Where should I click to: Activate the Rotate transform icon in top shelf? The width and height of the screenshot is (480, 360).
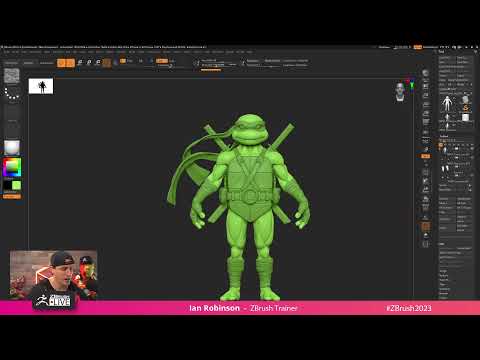[98, 62]
